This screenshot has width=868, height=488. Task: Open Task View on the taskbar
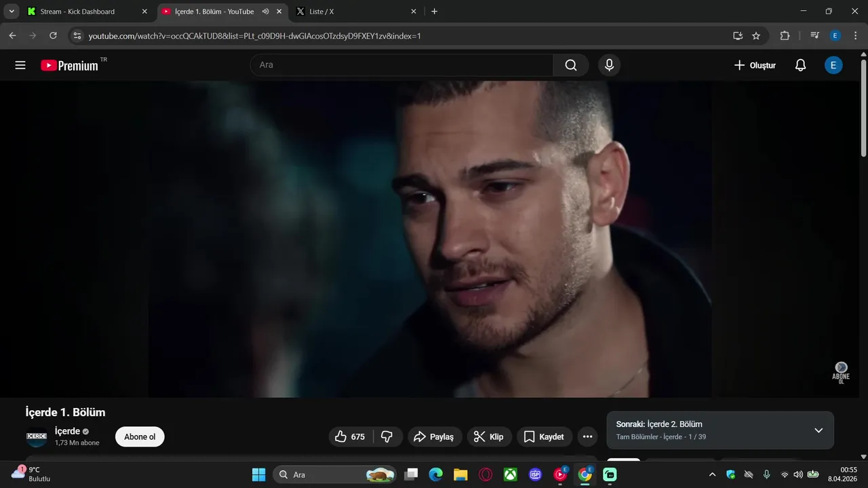tap(411, 474)
